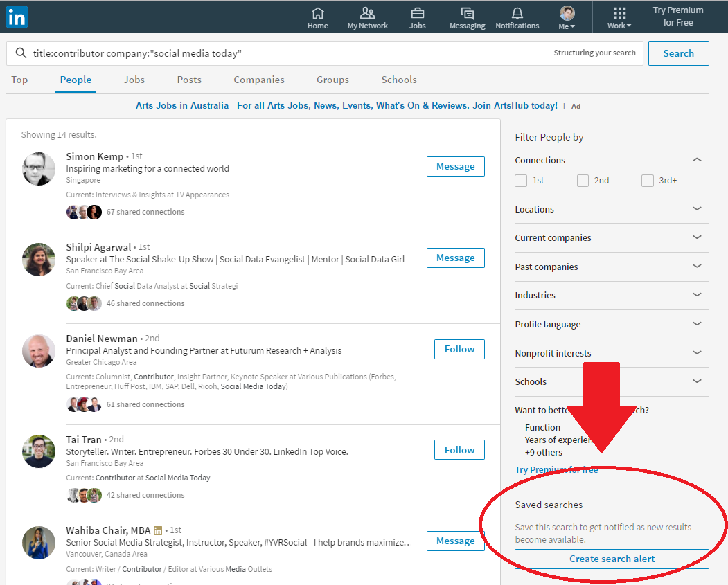Check the 1st connections filter

(x=521, y=181)
